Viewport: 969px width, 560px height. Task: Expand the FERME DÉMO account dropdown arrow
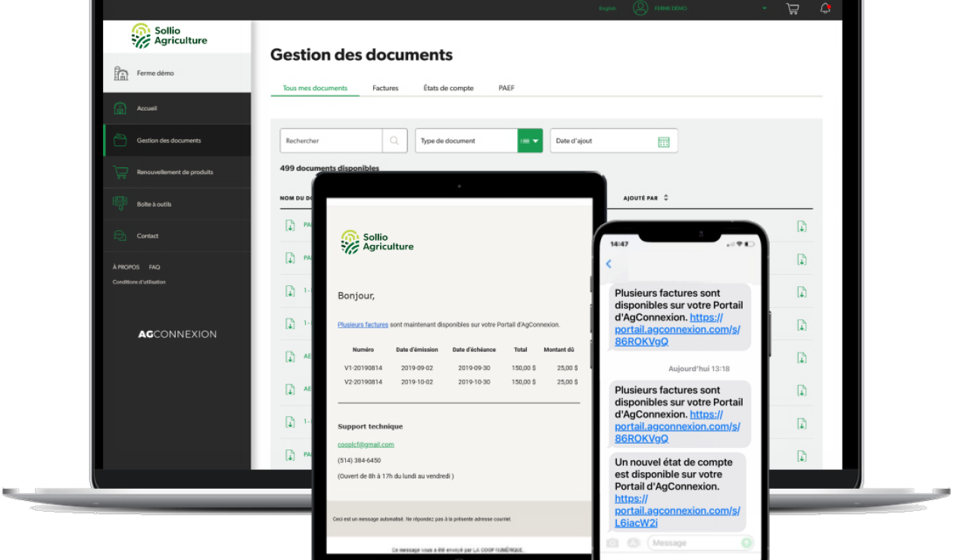click(765, 8)
